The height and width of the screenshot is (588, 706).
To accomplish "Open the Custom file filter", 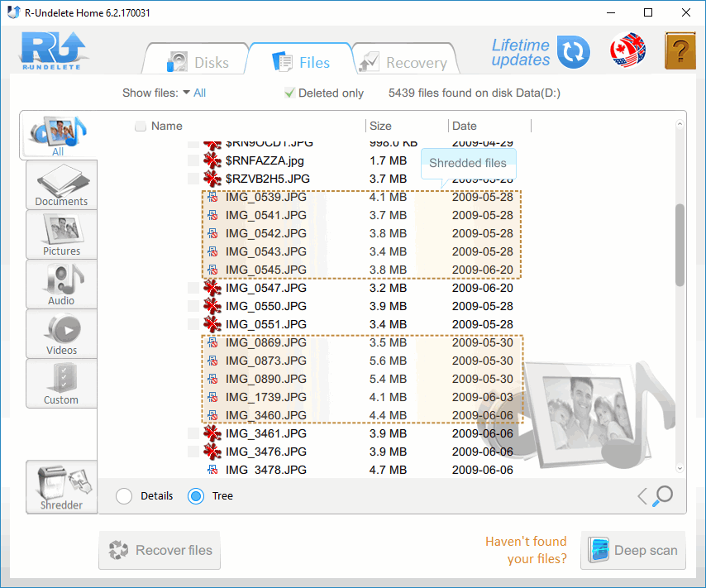I will [61, 384].
